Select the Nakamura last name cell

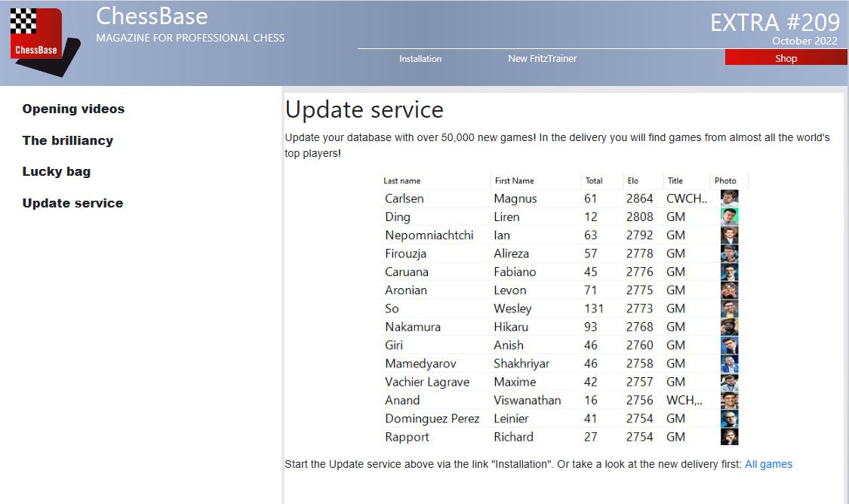point(413,327)
